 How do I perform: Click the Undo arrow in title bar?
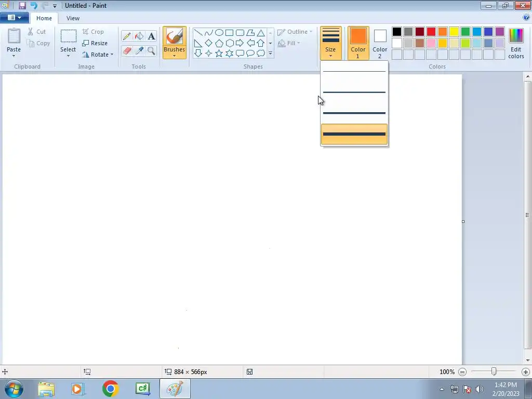point(34,5)
